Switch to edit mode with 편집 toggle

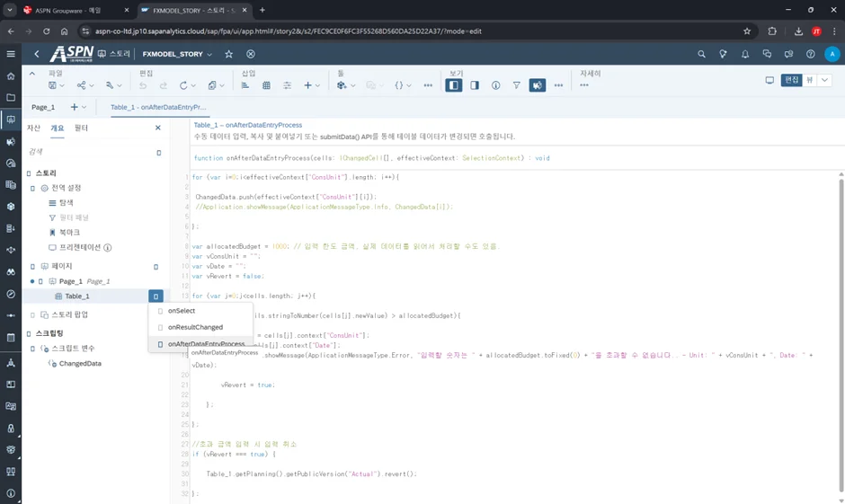click(791, 80)
